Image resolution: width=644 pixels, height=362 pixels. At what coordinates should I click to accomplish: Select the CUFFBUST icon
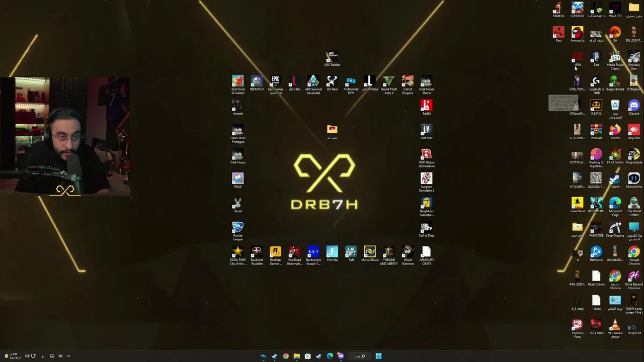click(577, 10)
